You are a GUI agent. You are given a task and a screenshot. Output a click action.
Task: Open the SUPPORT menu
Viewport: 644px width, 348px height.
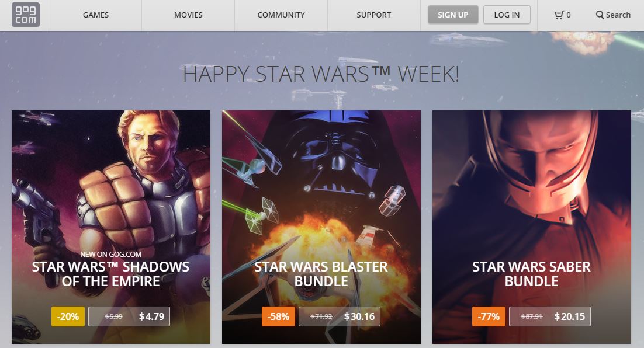click(x=374, y=15)
